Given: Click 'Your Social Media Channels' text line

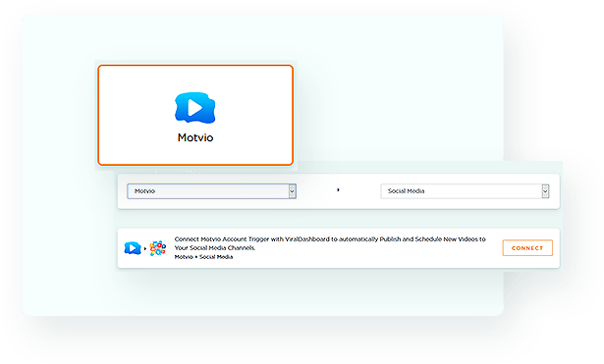Looking at the screenshot, I should [x=215, y=248].
